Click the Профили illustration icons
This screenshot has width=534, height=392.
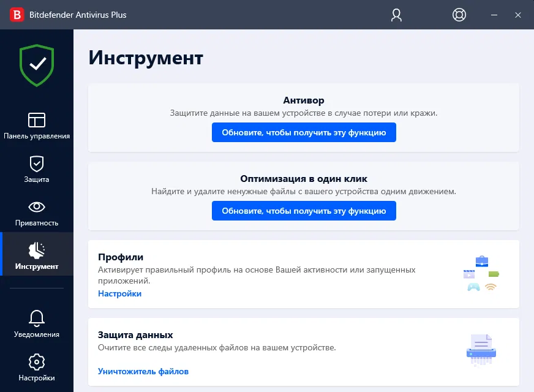click(481, 273)
